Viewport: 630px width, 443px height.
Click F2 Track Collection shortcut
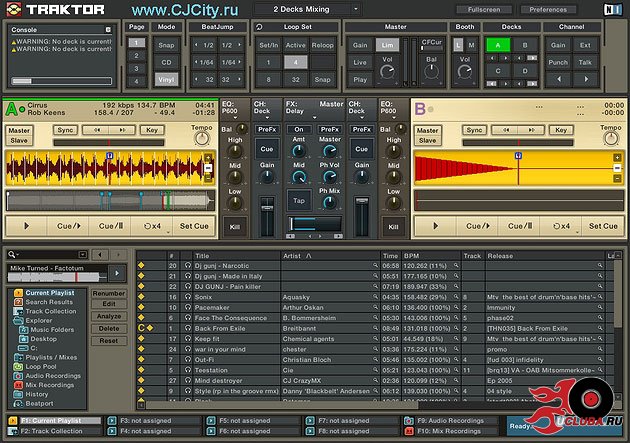click(54, 431)
